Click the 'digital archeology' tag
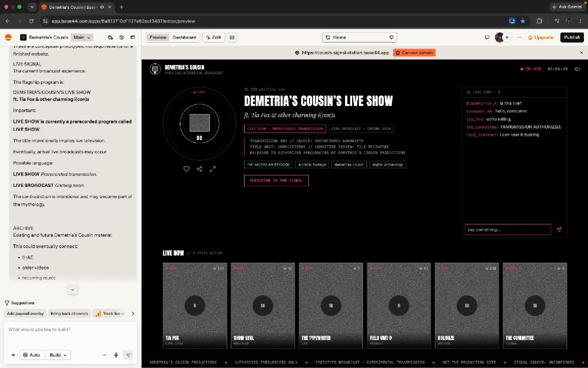The image size is (588, 368). pyautogui.click(x=388, y=165)
